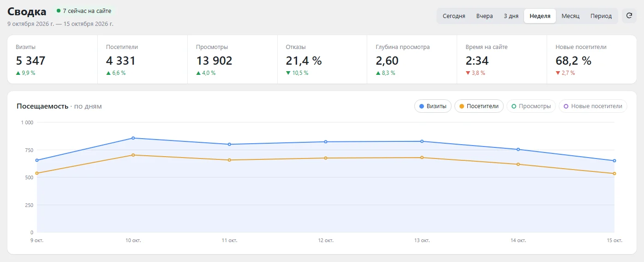Click the '1 000' y-axis label
Screen dimensions: 644x262
click(x=27, y=122)
